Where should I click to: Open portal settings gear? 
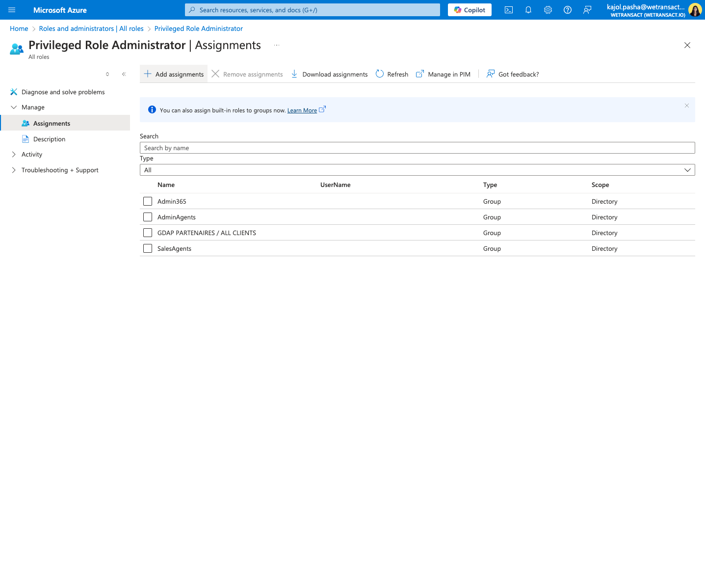pyautogui.click(x=548, y=10)
